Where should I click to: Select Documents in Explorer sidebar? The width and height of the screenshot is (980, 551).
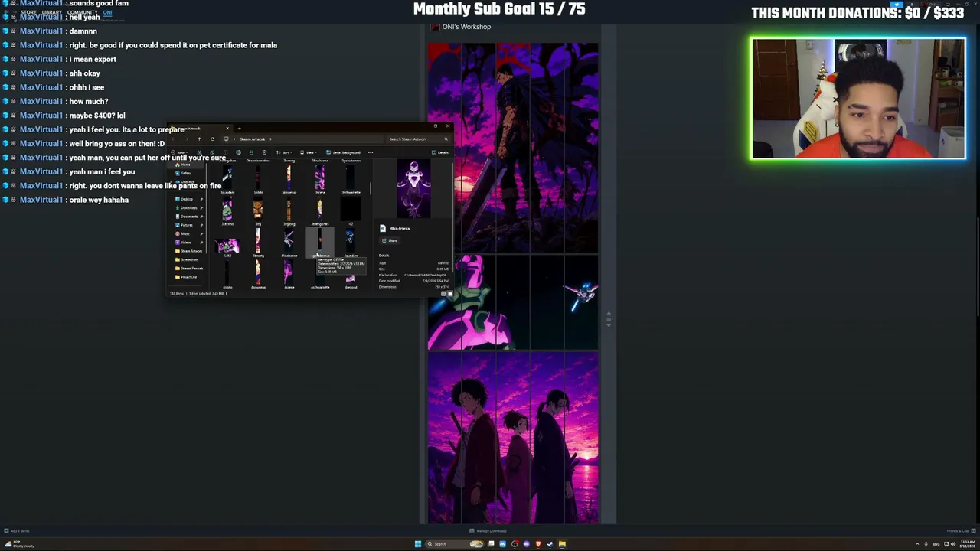[188, 217]
